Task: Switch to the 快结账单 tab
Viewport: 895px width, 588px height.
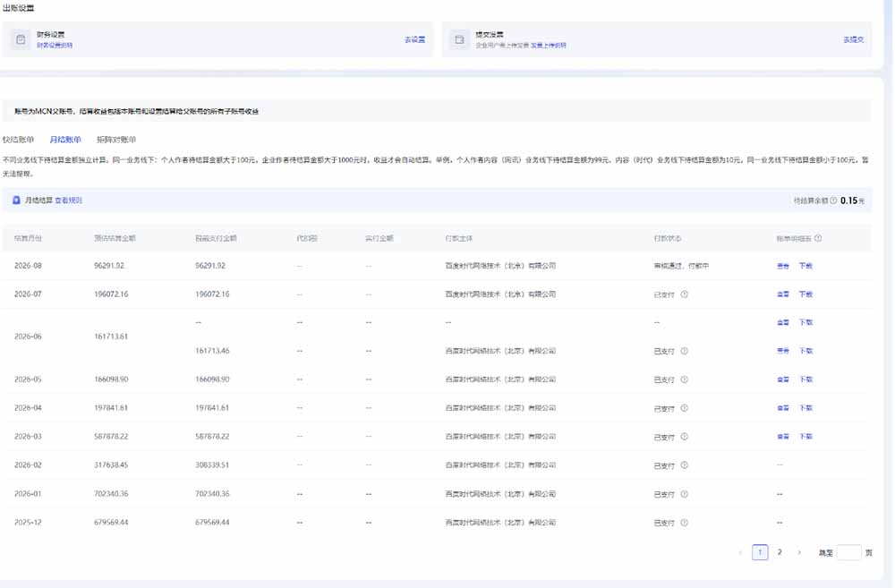Action: click(18, 140)
